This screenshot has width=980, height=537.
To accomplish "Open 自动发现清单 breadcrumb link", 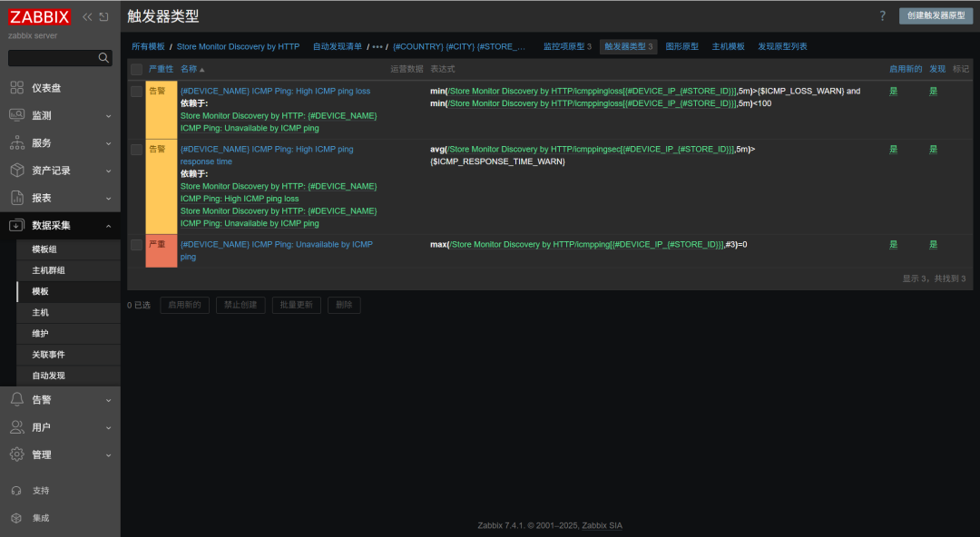I will point(338,47).
